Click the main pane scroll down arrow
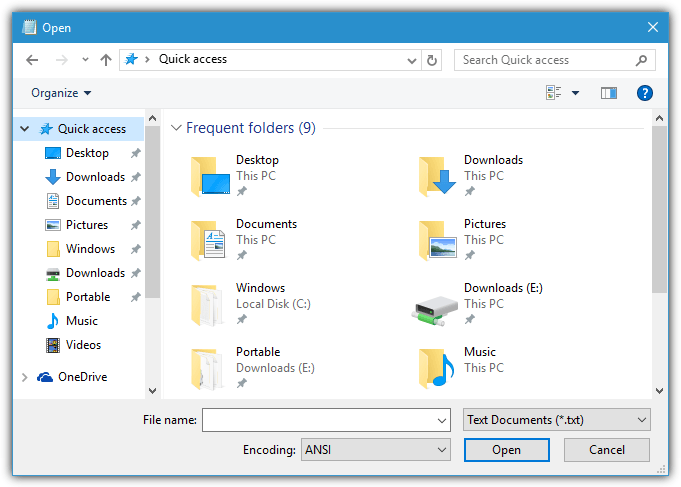 click(x=659, y=390)
